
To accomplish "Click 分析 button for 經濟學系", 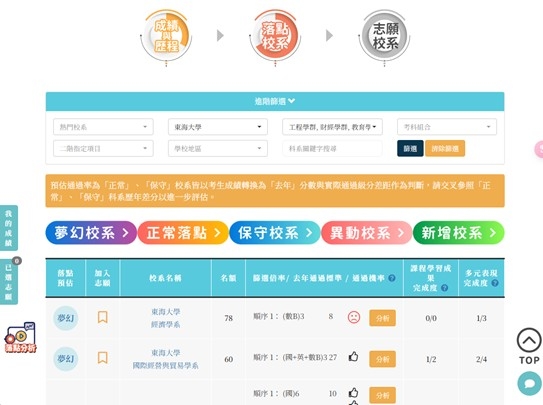I will click(382, 318).
